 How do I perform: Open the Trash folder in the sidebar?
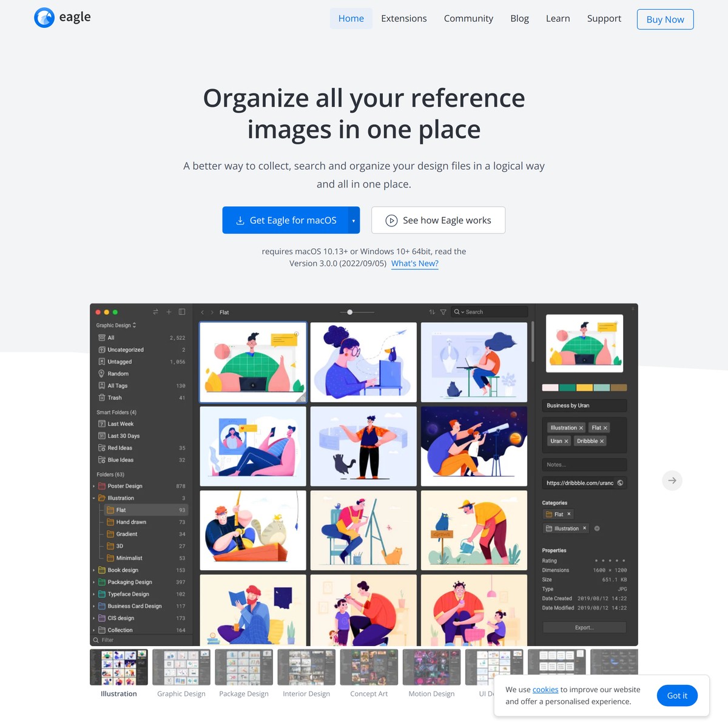pos(113,397)
